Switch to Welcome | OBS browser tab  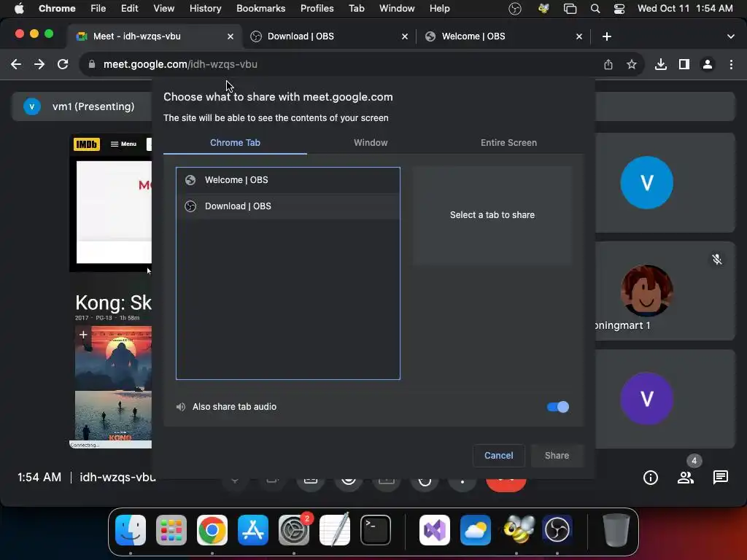coord(504,36)
